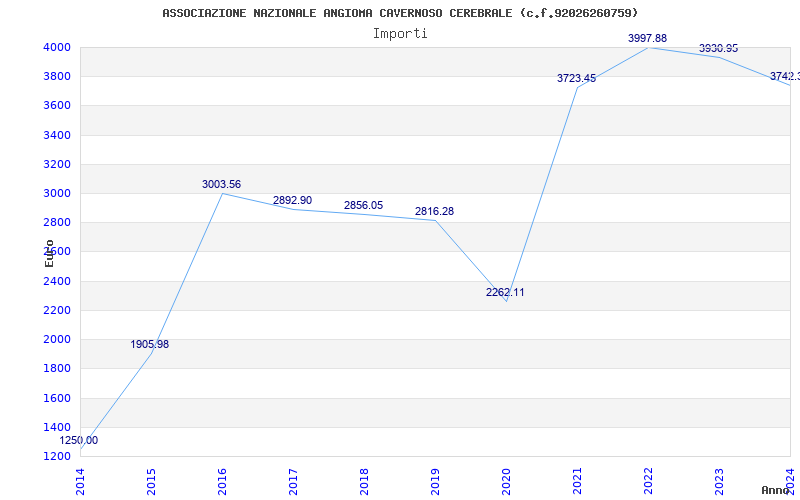Image resolution: width=800 pixels, height=500 pixels.
Task: Click the x-axis year 2020
Action: tap(506, 482)
